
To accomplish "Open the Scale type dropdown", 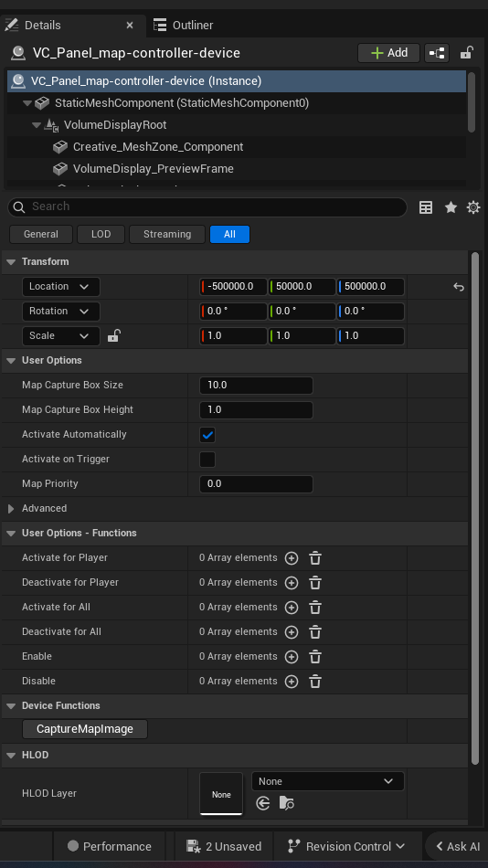I will tap(61, 336).
